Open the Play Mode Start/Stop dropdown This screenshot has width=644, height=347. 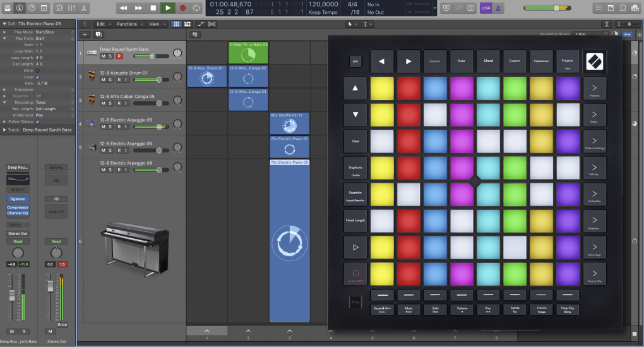point(54,32)
